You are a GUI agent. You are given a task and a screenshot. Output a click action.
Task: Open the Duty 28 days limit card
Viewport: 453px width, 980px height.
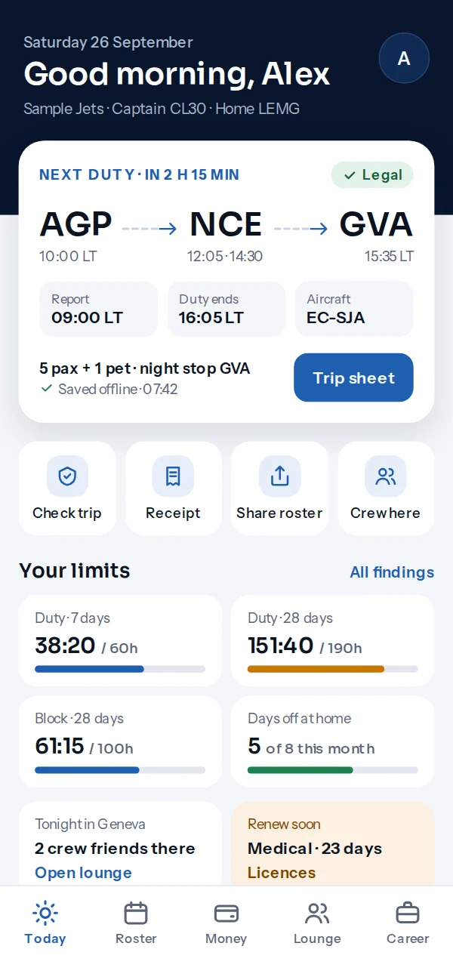332,640
